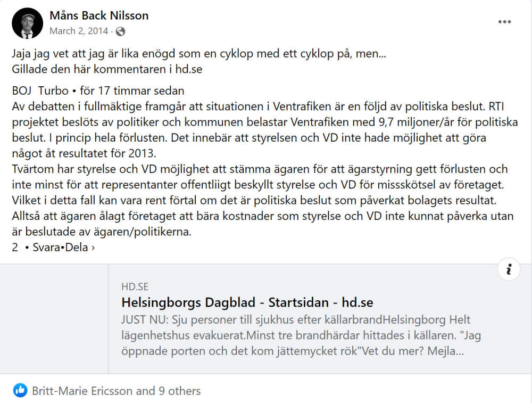Open Helsingborgs Dagblad - Startsidan link title
This screenshot has width=532, height=403.
point(247,302)
